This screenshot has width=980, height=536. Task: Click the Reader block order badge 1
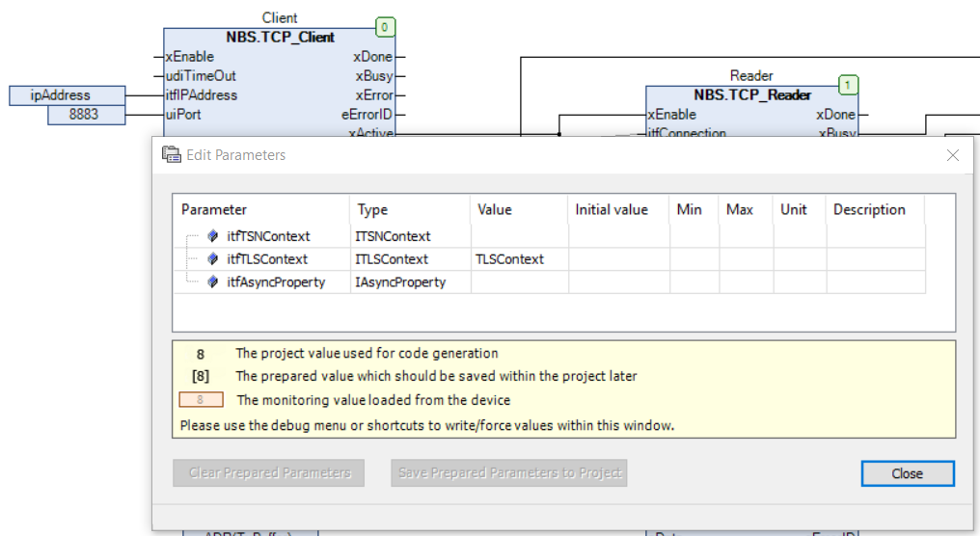pos(848,86)
